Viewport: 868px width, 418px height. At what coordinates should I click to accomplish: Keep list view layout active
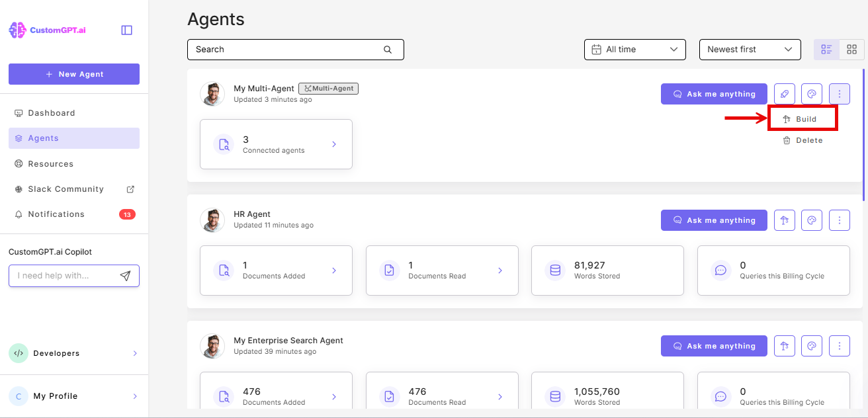point(826,49)
